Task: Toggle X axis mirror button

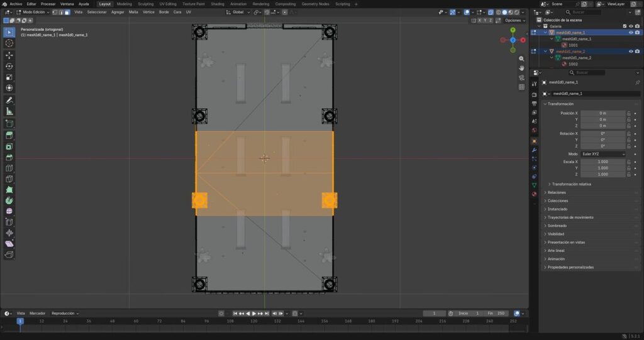Action: click(x=479, y=20)
